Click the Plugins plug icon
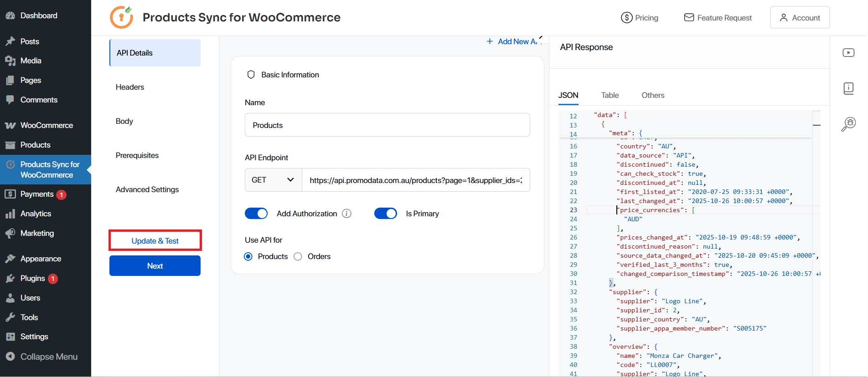The image size is (868, 377). [x=10, y=278]
